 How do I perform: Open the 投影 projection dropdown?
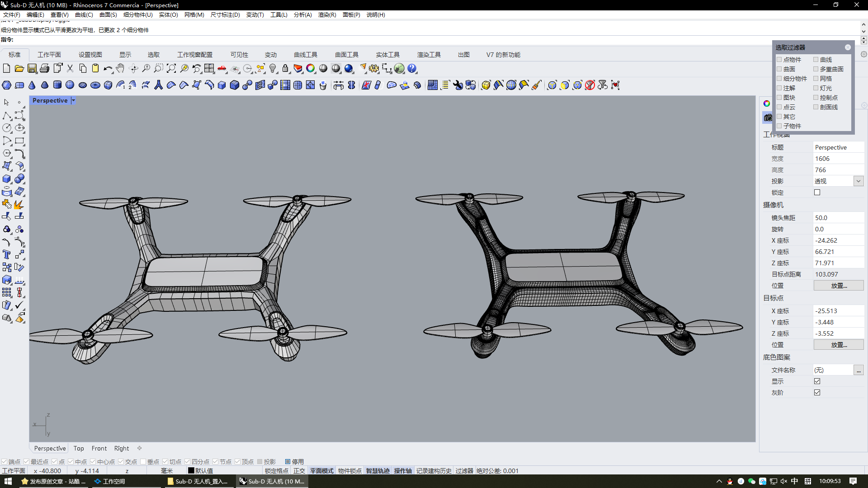[859, 181]
